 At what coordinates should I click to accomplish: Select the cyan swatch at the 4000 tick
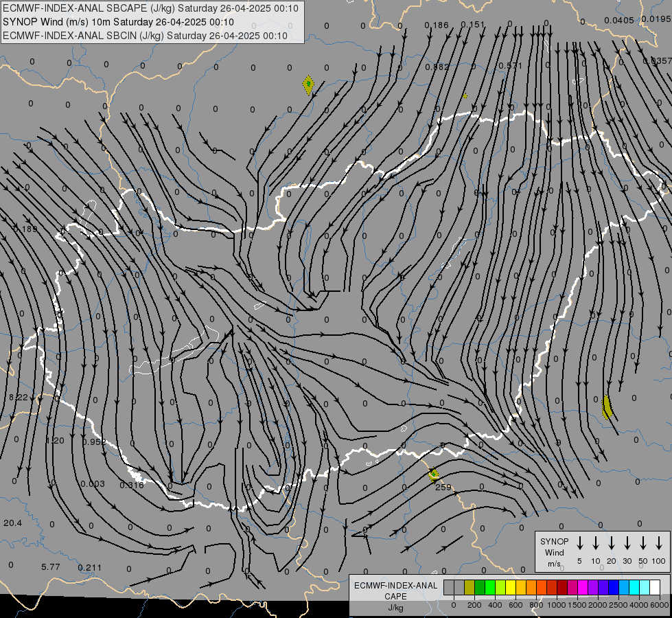[x=634, y=588]
